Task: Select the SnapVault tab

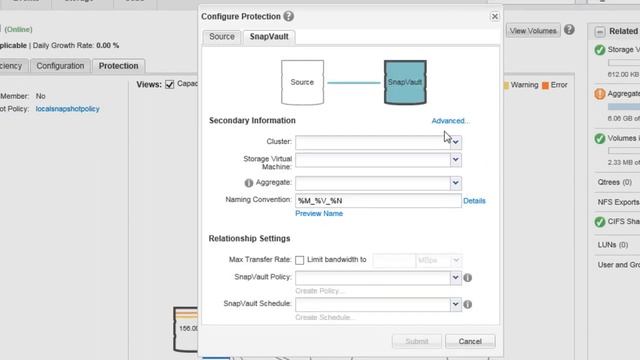Action: [x=269, y=36]
